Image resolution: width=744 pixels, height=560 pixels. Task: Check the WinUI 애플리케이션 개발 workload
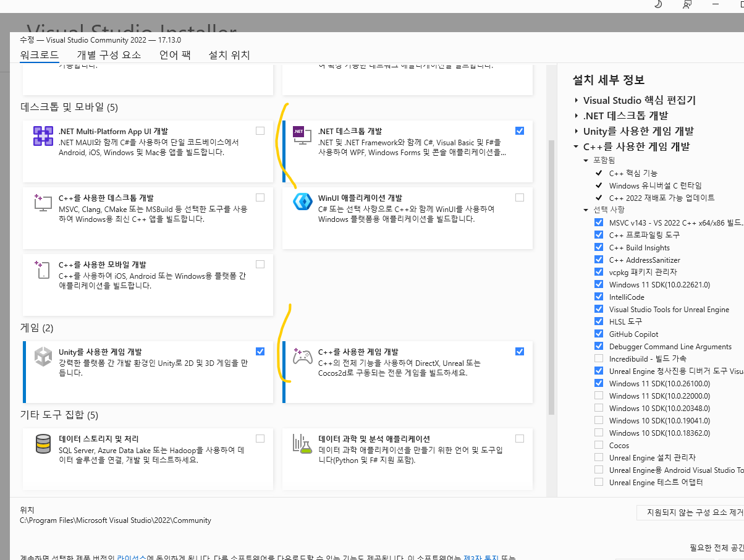[519, 197]
